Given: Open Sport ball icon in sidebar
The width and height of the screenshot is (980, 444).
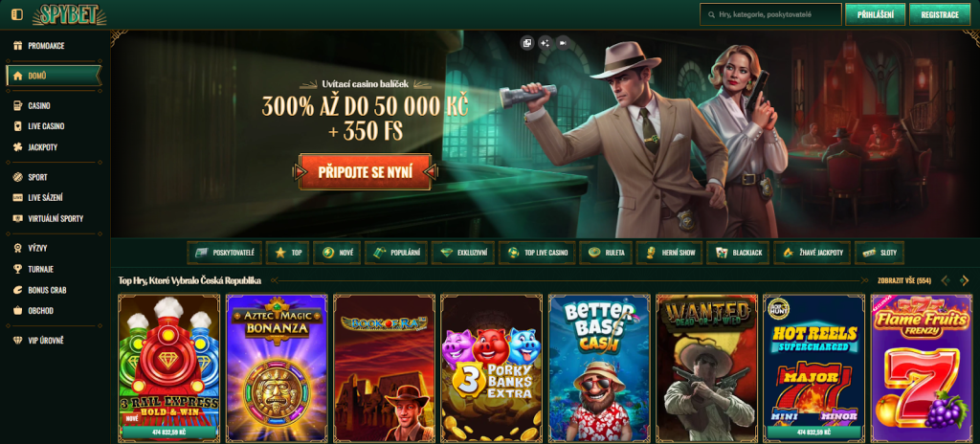Looking at the screenshot, I should (x=17, y=178).
